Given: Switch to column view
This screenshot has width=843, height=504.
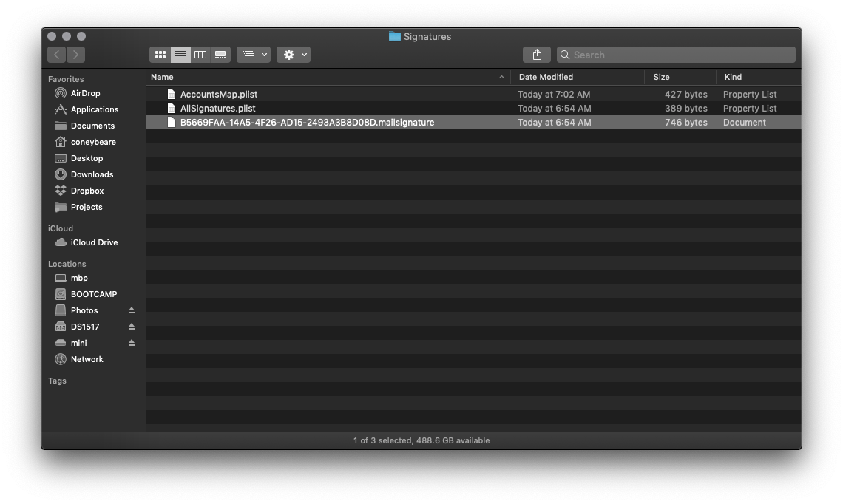Looking at the screenshot, I should pyautogui.click(x=200, y=55).
